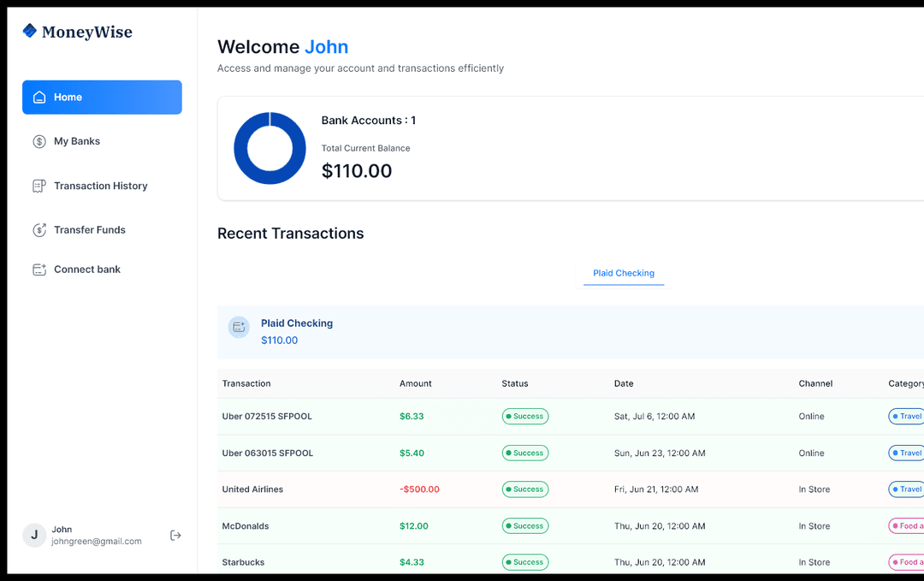Click Travel badge in Uber 072515 row

pyautogui.click(x=906, y=416)
